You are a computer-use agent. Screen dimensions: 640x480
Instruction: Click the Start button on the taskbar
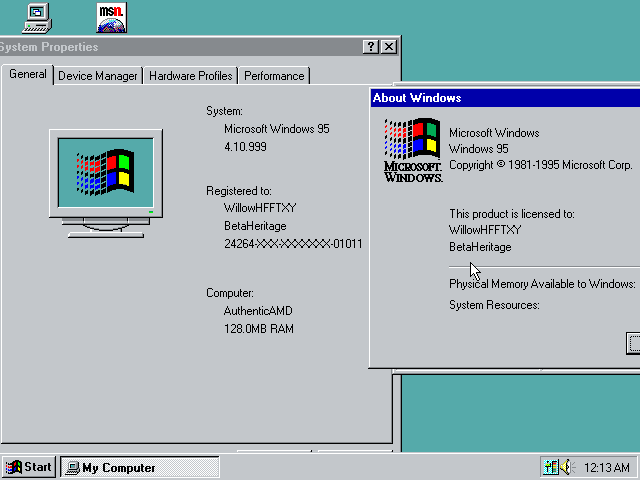point(28,467)
